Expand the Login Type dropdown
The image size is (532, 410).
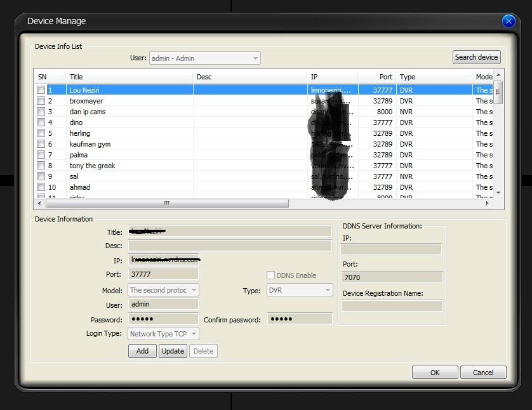[x=164, y=334]
